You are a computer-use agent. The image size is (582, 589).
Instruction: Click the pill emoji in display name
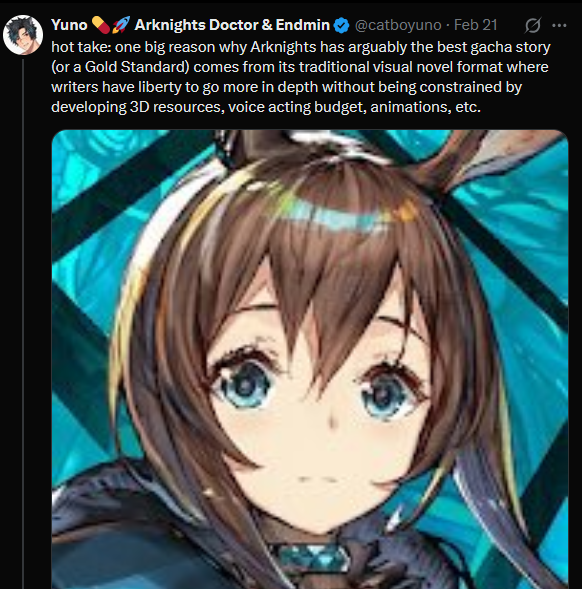[x=101, y=25]
